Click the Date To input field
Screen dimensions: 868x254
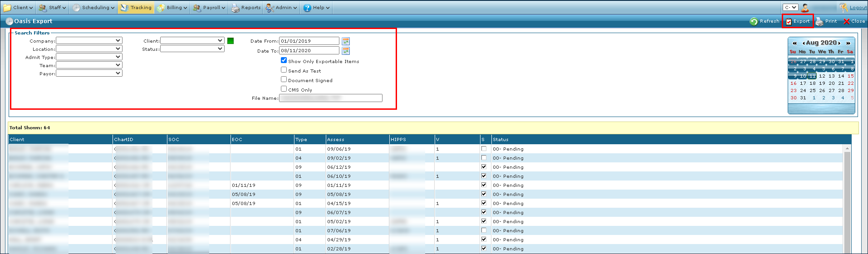click(309, 50)
